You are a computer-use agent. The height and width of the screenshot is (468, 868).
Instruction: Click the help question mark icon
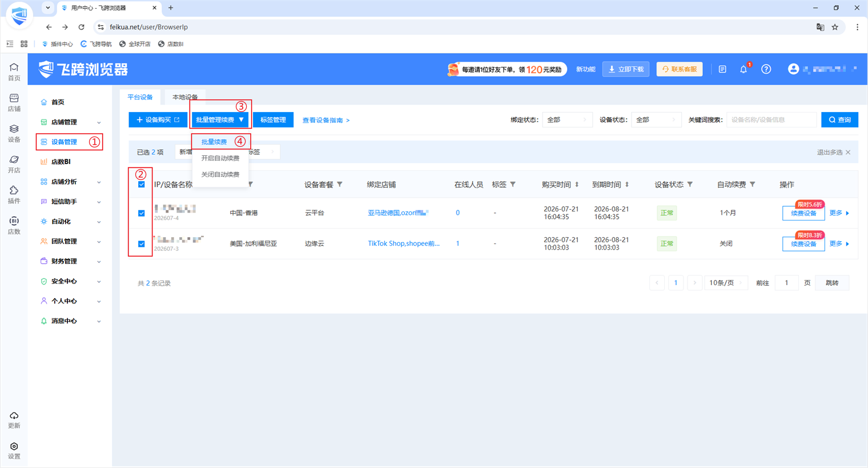(x=766, y=69)
